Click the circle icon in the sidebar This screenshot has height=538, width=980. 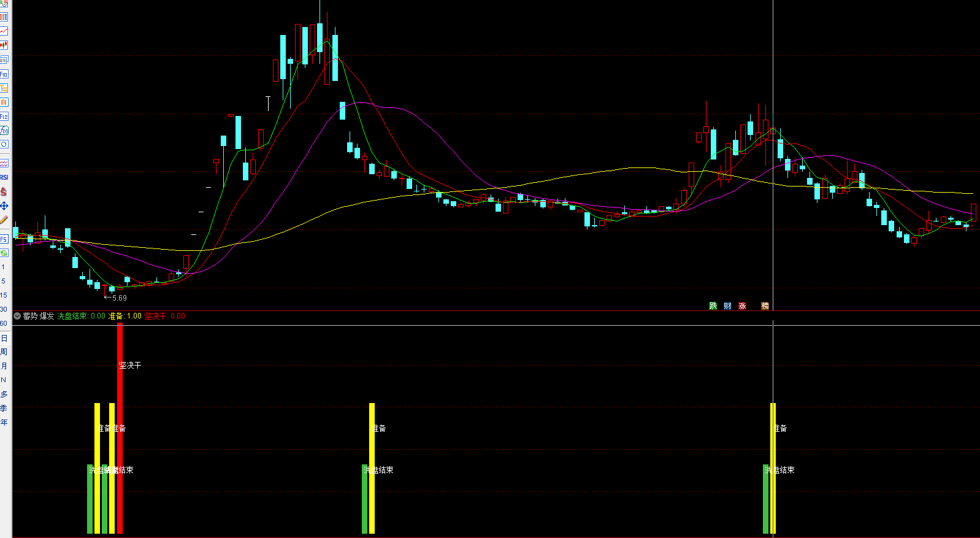4,144
